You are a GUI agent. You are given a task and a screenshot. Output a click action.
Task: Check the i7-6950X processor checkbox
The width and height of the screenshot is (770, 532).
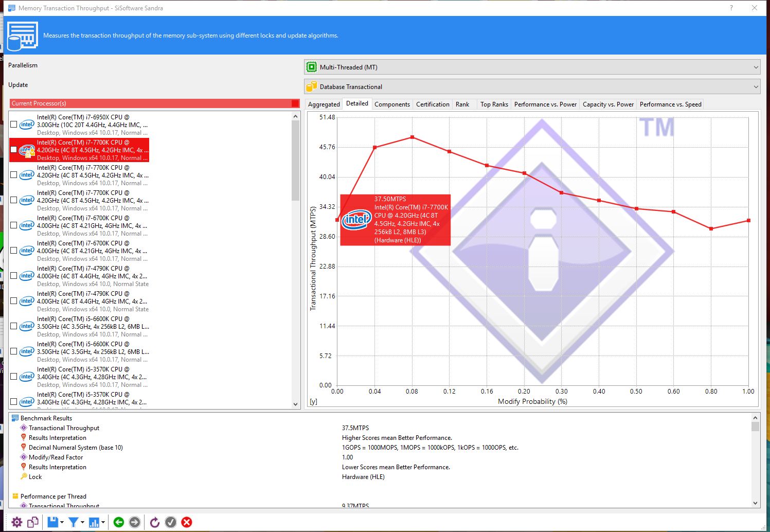pyautogui.click(x=14, y=125)
